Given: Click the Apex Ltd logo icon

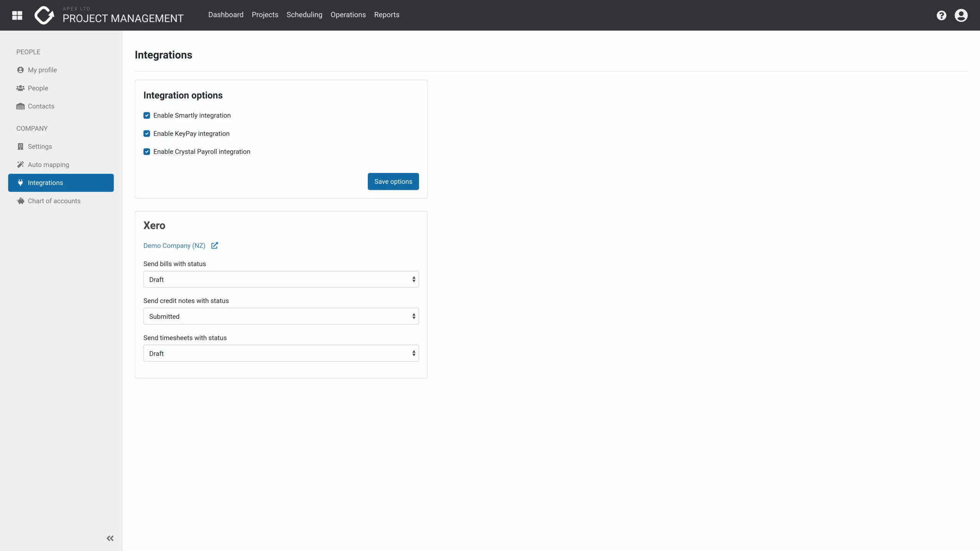Looking at the screenshot, I should click(44, 15).
